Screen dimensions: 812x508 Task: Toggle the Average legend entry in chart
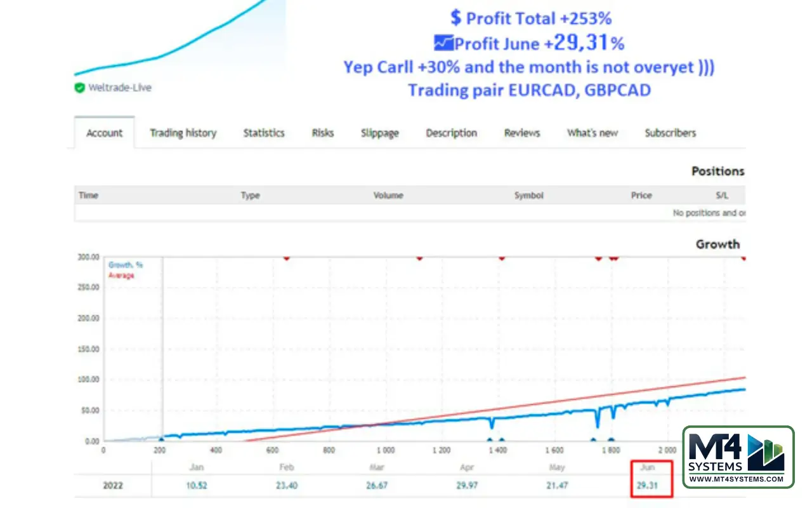point(121,276)
